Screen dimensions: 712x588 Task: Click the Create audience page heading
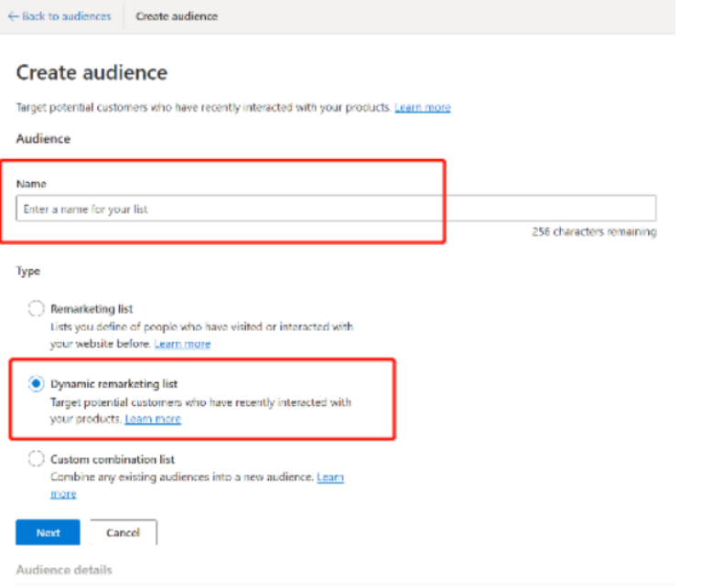pyautogui.click(x=92, y=73)
